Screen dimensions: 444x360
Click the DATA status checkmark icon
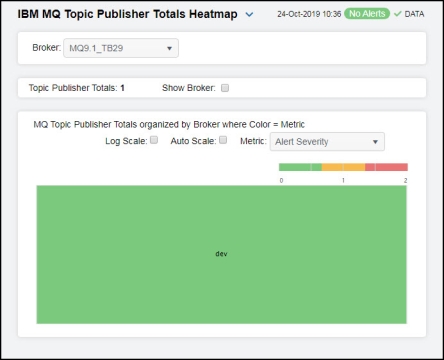point(397,14)
